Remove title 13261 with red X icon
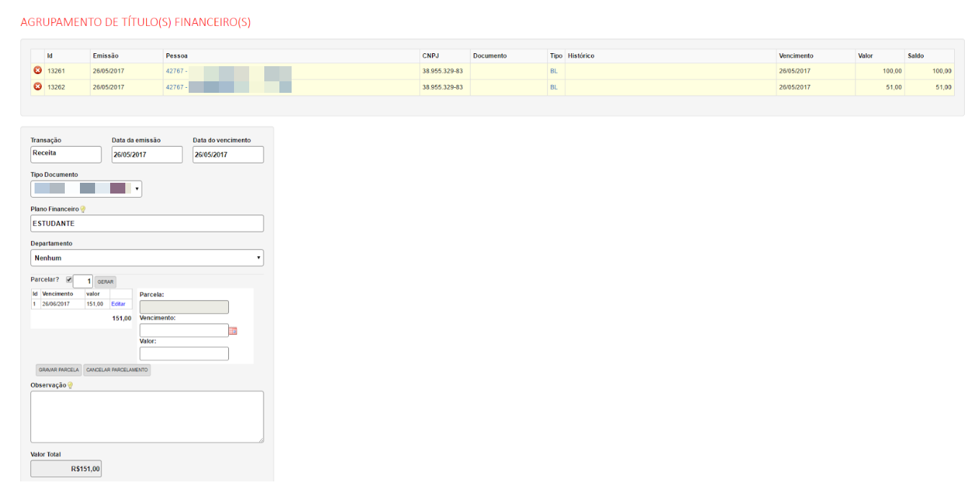 coord(37,71)
